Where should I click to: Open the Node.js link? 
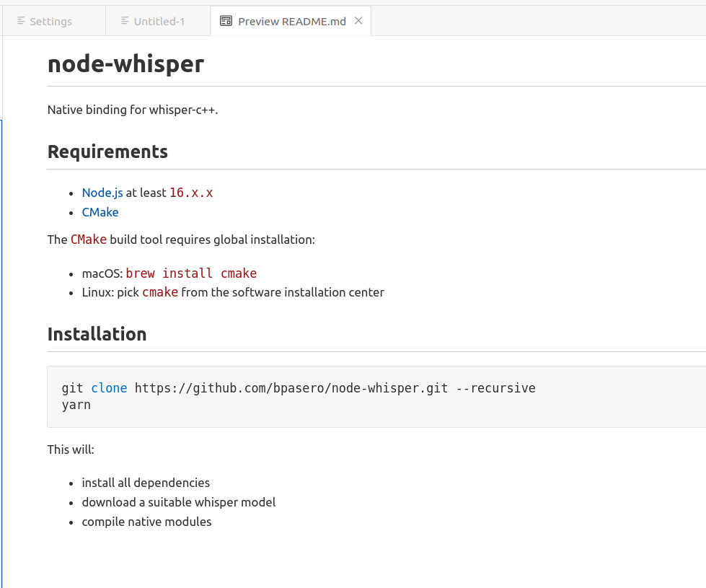click(102, 193)
